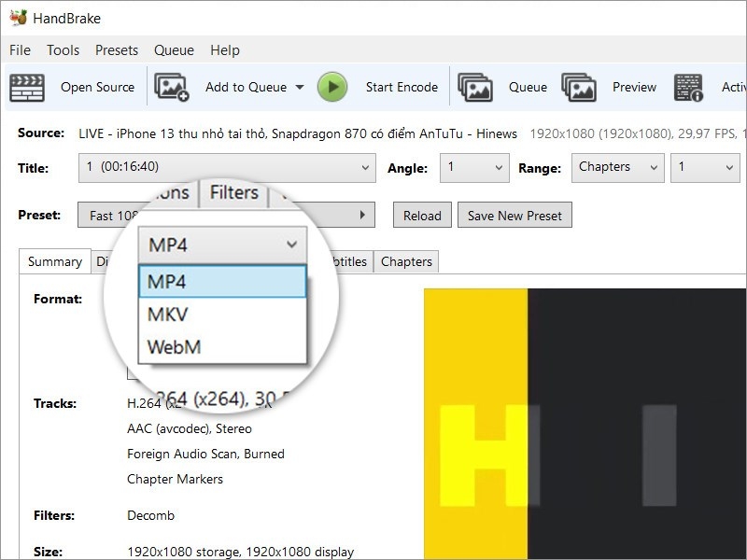The width and height of the screenshot is (747, 560).
Task: Open the Presets menu
Action: pyautogui.click(x=116, y=50)
